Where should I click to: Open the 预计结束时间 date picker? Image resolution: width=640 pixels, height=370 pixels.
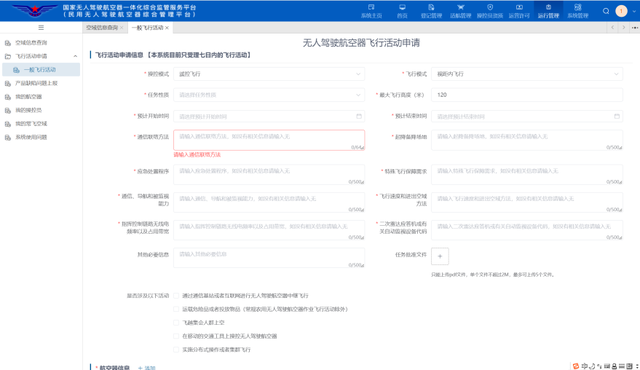pyautogui.click(x=527, y=116)
